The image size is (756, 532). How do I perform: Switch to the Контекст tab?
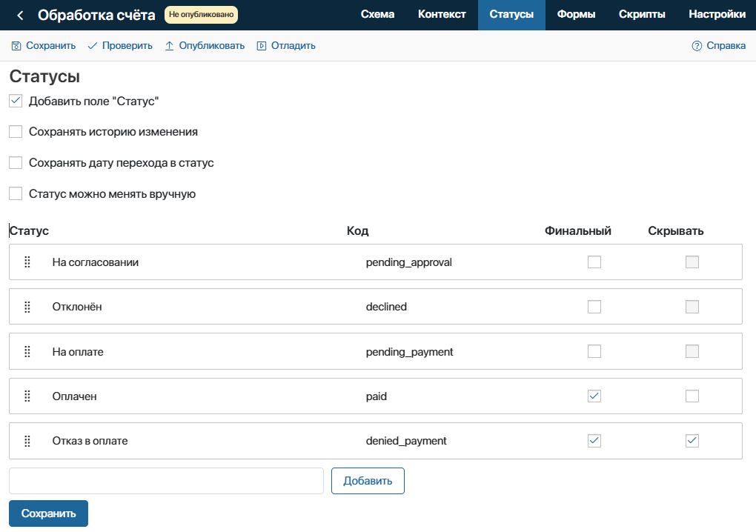click(442, 15)
